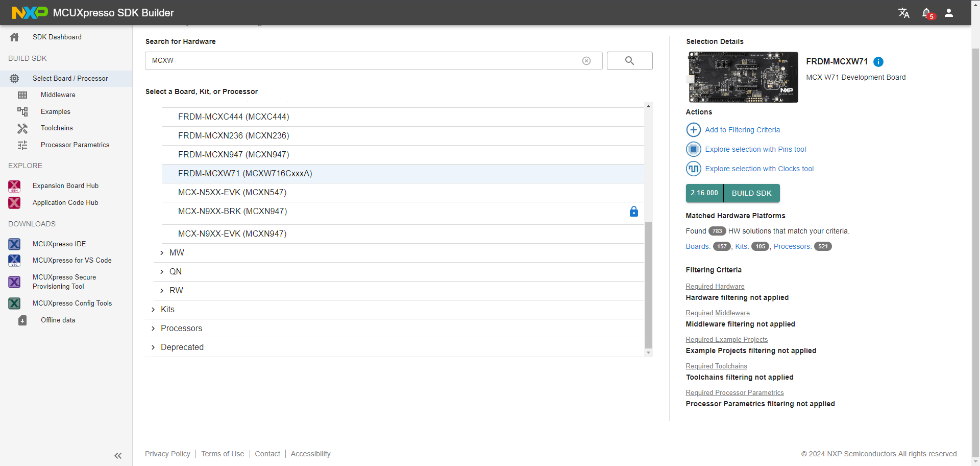Click the Select Board / Processor chip icon

[14, 79]
